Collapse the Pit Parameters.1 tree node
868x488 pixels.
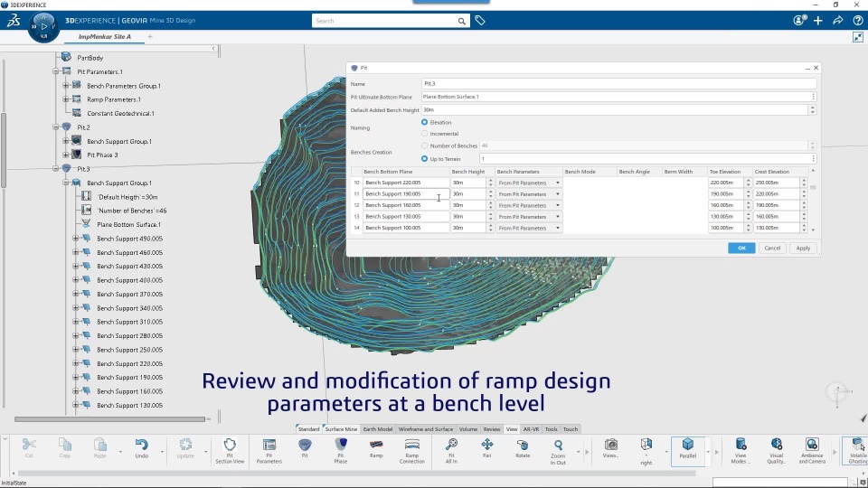click(56, 71)
